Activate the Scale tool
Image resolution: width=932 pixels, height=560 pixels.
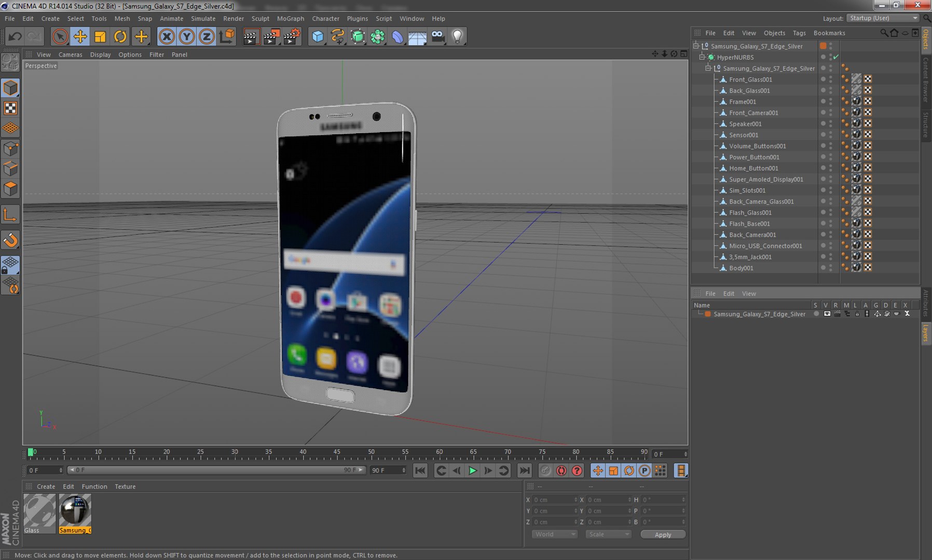click(x=100, y=36)
